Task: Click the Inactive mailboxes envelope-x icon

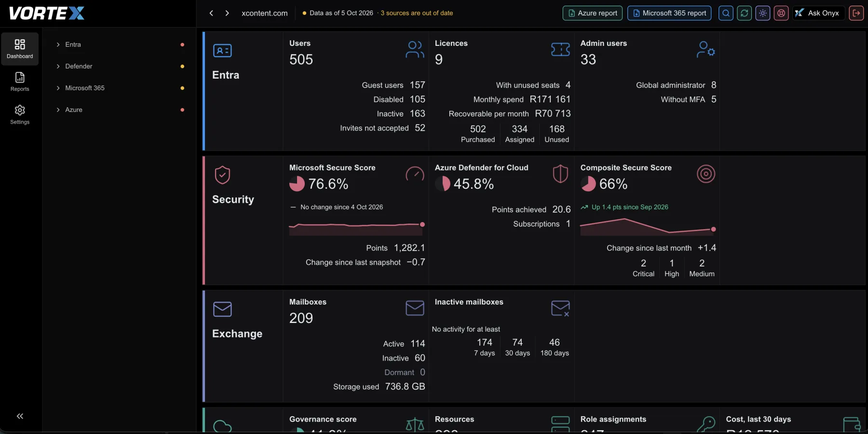Action: [560, 308]
